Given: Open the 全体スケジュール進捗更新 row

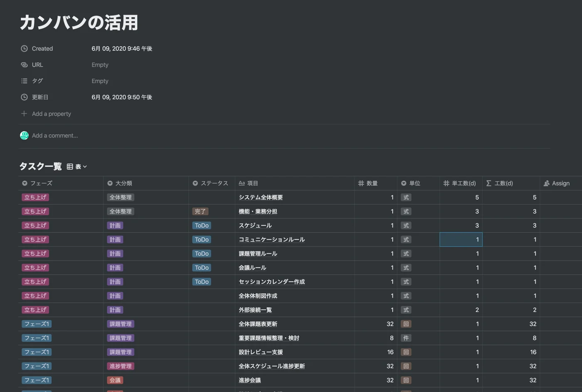Looking at the screenshot, I should (271, 366).
